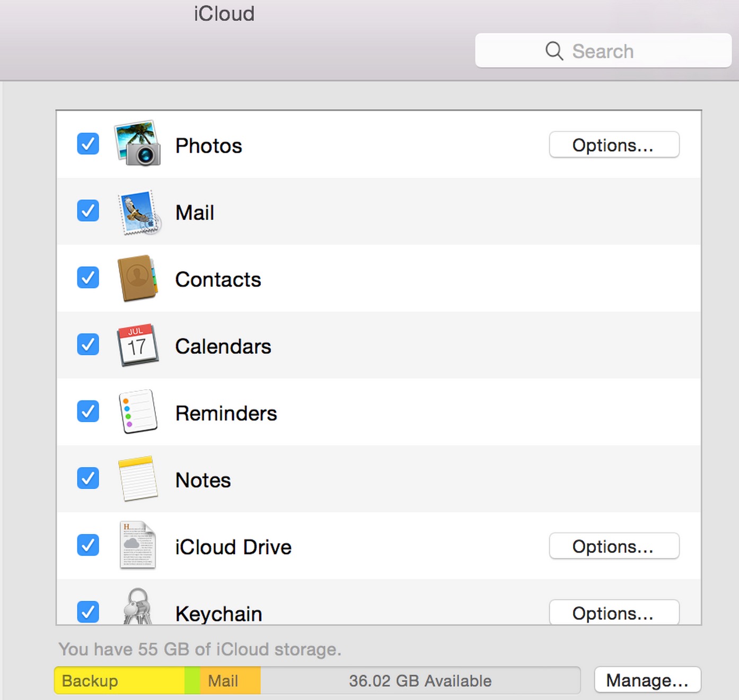739x700 pixels.
Task: Turn off iCloud Drive checkbox
Action: (x=88, y=545)
